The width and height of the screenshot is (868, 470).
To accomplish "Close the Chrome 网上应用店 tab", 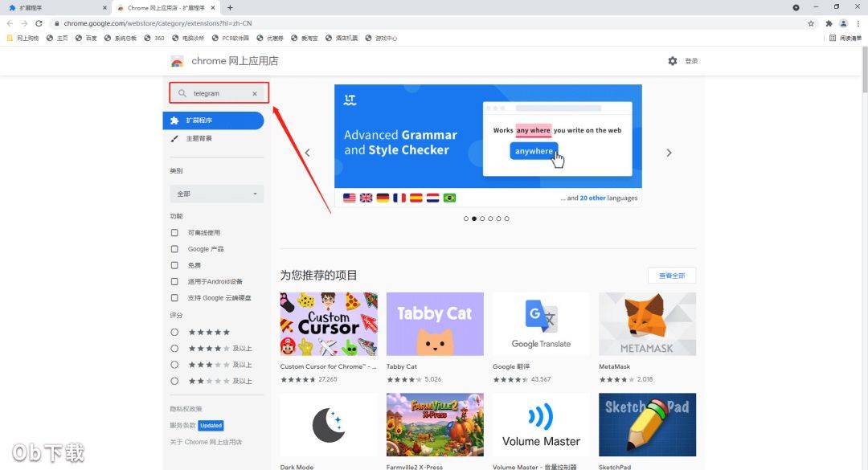I will [x=212, y=8].
